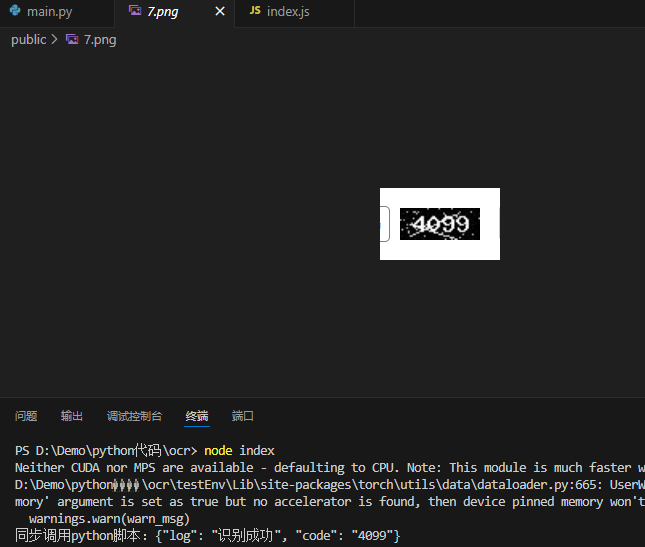Image resolution: width=645 pixels, height=547 pixels.
Task: Click the public breadcrumb folder
Action: tap(28, 40)
